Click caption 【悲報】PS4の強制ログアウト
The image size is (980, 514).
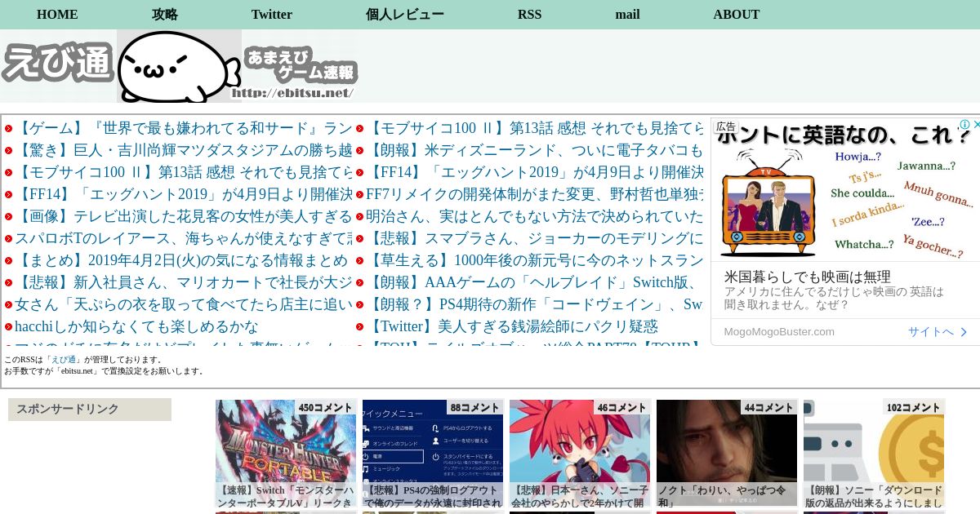click(433, 496)
